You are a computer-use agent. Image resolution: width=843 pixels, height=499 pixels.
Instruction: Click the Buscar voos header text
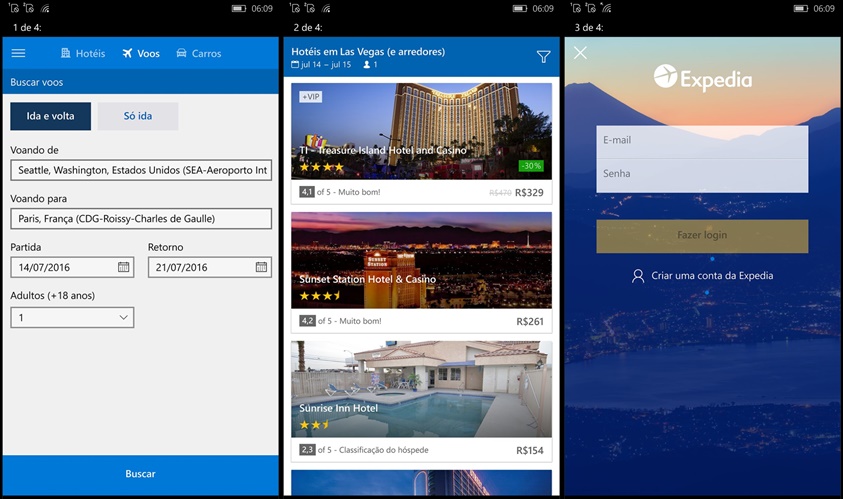pyautogui.click(x=37, y=82)
